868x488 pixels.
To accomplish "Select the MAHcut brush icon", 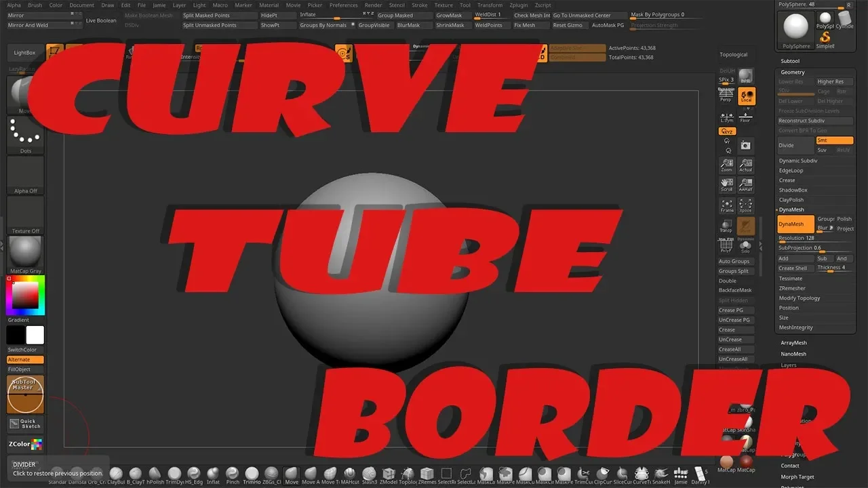I will click(349, 476).
